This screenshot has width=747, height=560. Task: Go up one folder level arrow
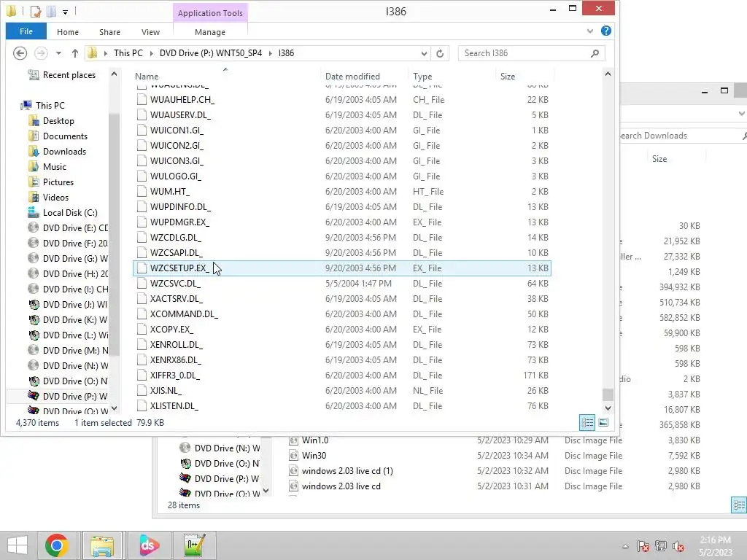coord(75,53)
